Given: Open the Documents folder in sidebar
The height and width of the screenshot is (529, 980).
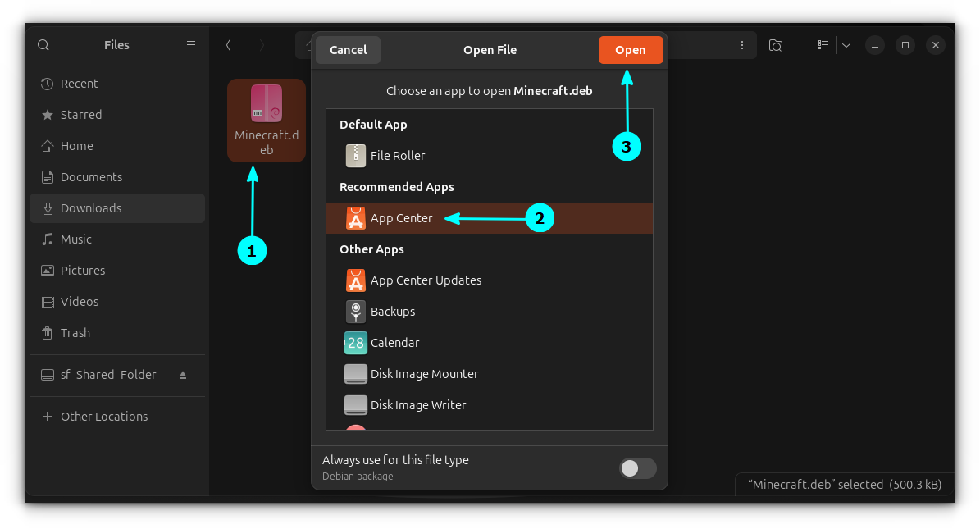Looking at the screenshot, I should point(117,178).
